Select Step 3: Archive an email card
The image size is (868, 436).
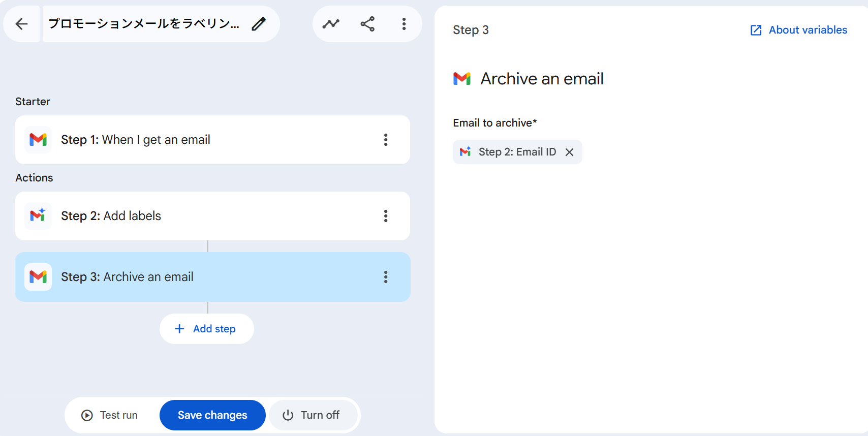tap(203, 277)
